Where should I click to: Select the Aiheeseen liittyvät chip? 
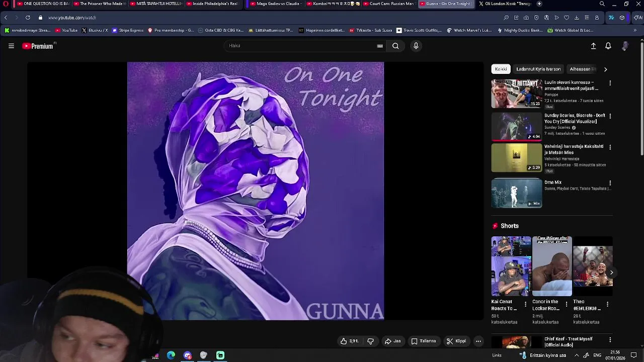pyautogui.click(x=582, y=69)
